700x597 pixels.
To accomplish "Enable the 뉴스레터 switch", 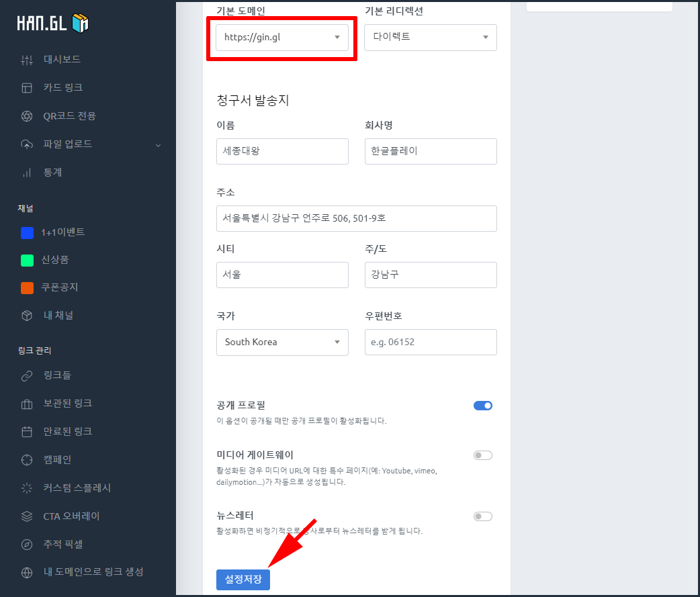I will [482, 516].
